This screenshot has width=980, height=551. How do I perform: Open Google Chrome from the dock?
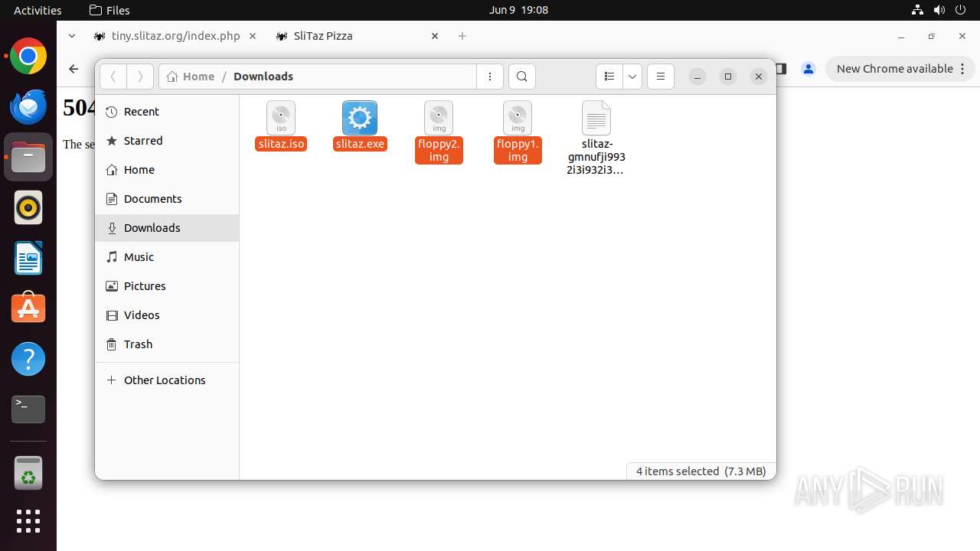click(x=28, y=57)
